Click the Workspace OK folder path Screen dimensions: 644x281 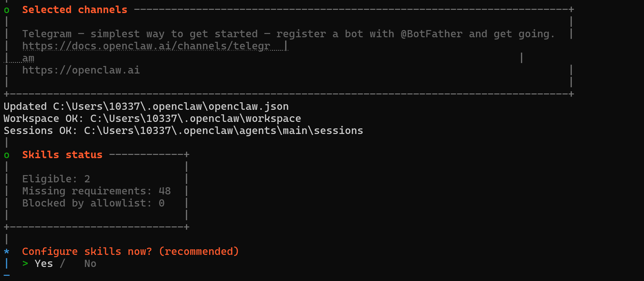click(195, 119)
